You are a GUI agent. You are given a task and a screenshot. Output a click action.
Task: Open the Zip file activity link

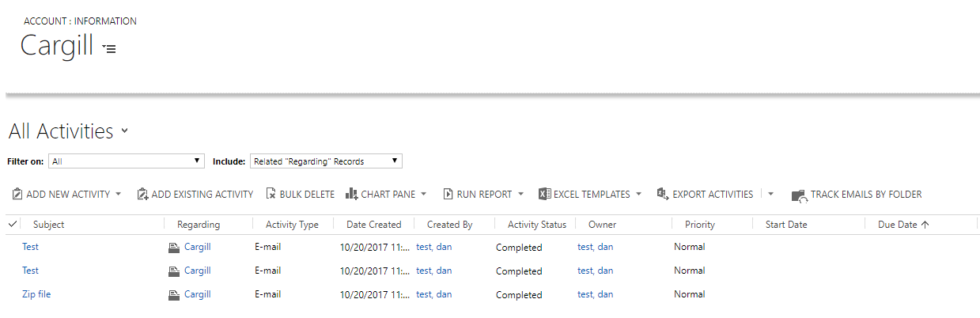point(36,294)
